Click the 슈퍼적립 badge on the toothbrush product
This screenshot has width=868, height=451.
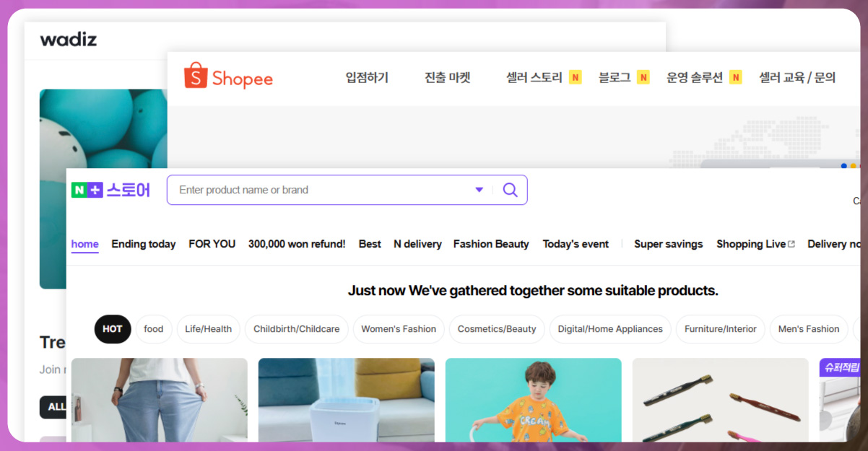(x=840, y=368)
